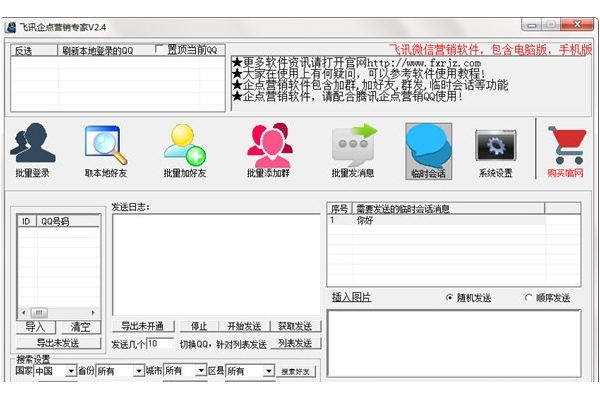Select the 你好 message row

(x=436, y=220)
